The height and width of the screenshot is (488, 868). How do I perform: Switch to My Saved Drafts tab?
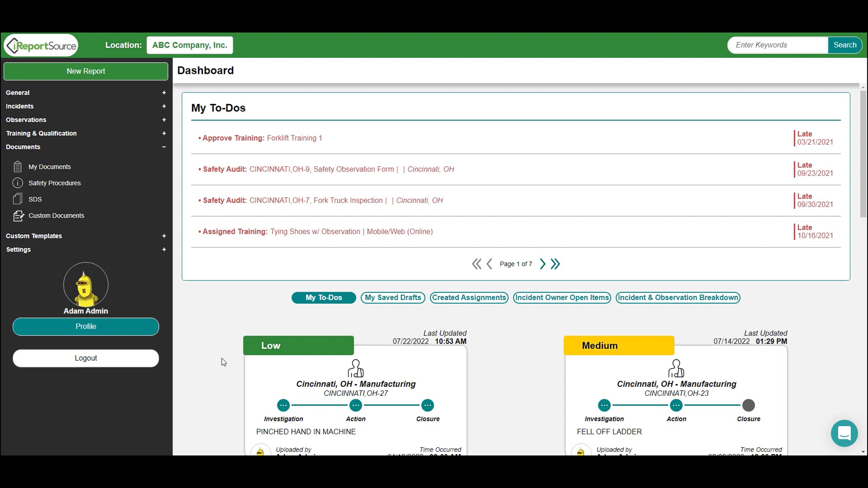pyautogui.click(x=393, y=297)
